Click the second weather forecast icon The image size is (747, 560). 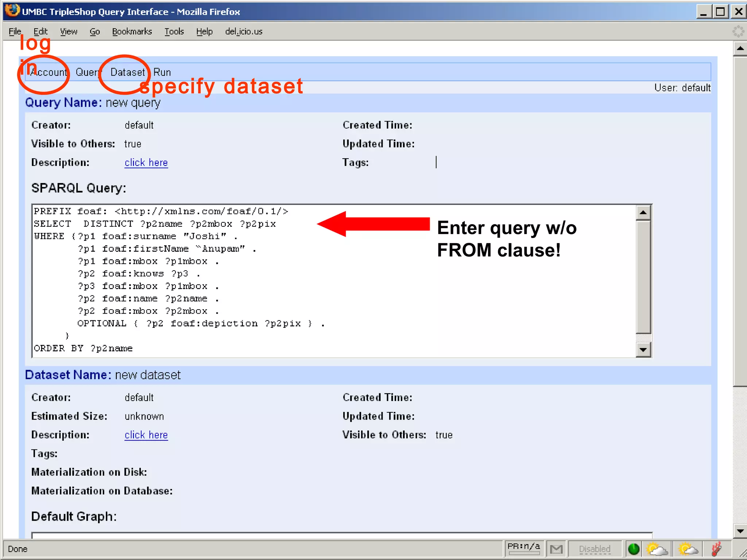point(688,549)
